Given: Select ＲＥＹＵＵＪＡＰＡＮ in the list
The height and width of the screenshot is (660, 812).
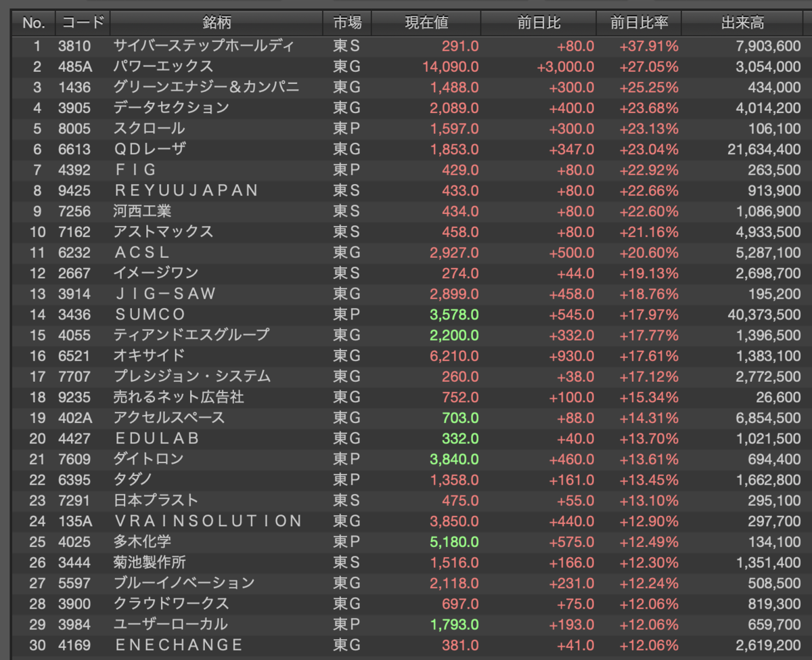Looking at the screenshot, I should (x=186, y=190).
